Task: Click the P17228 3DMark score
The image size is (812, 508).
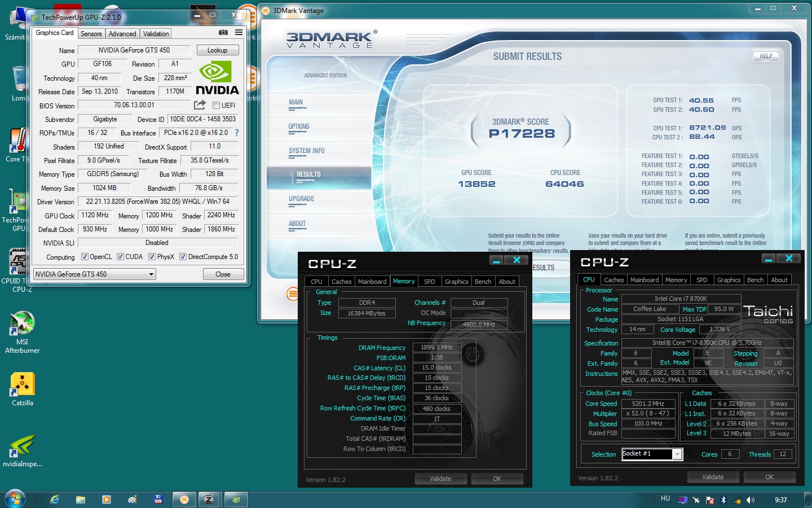Action: [522, 134]
